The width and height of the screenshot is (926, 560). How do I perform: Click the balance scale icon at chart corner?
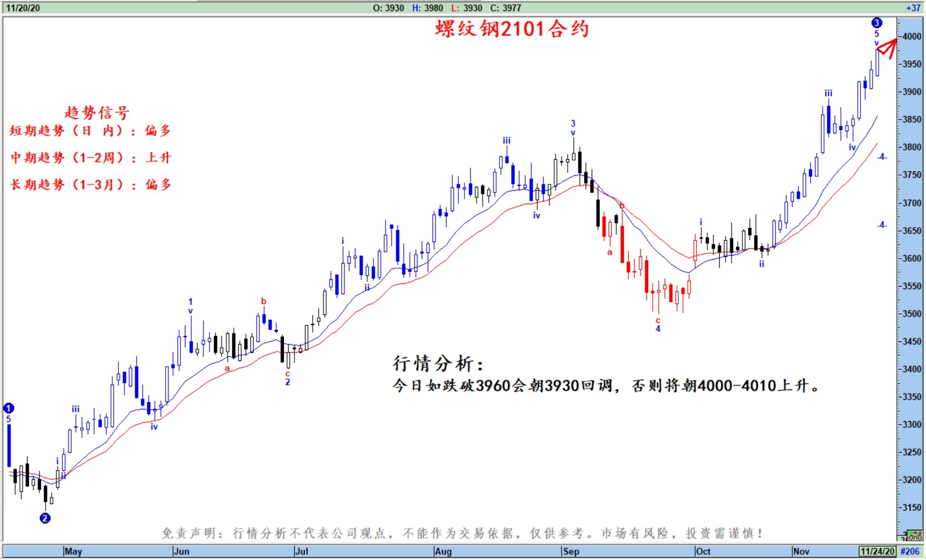point(915,535)
